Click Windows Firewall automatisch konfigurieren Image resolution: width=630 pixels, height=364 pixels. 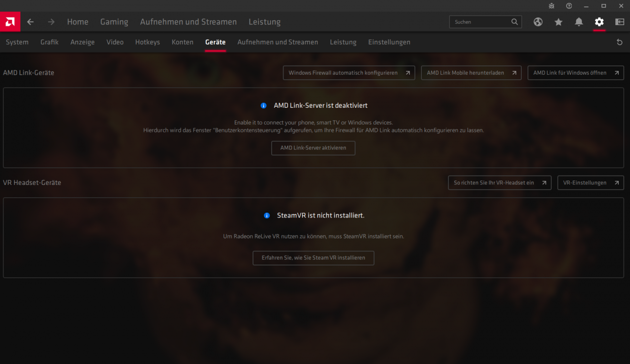tap(349, 73)
